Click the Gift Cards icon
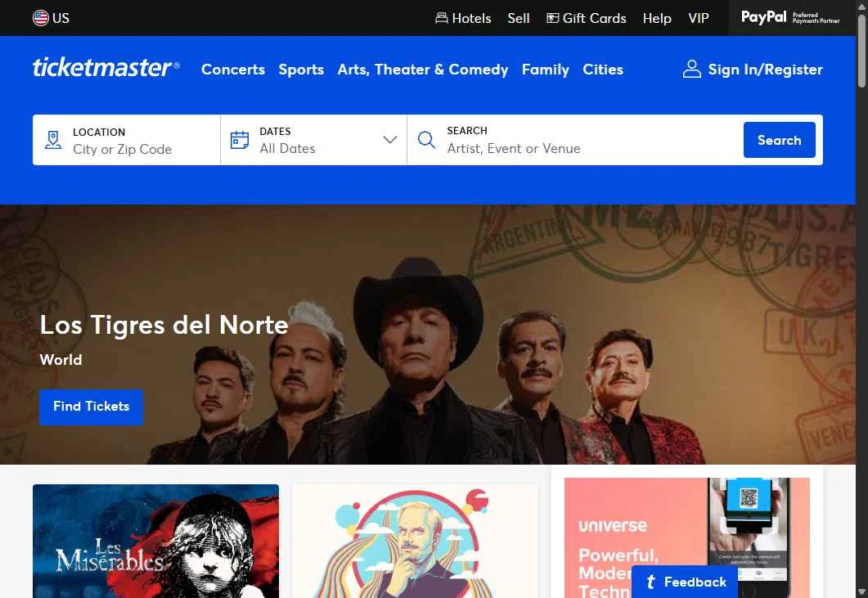 (552, 18)
